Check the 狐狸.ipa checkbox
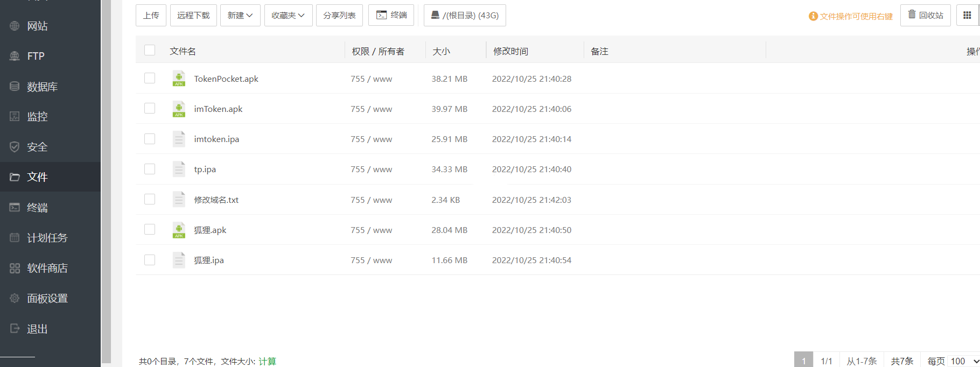 coord(150,260)
